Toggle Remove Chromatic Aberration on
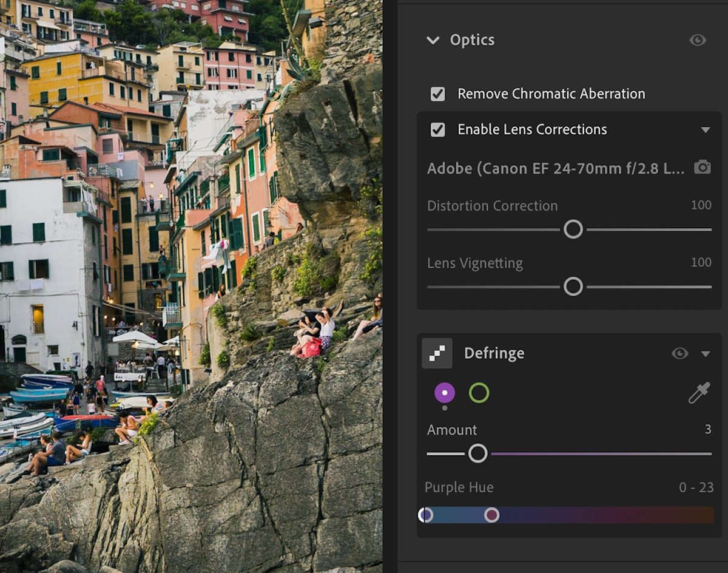Viewport: 728px width, 573px height. point(437,93)
